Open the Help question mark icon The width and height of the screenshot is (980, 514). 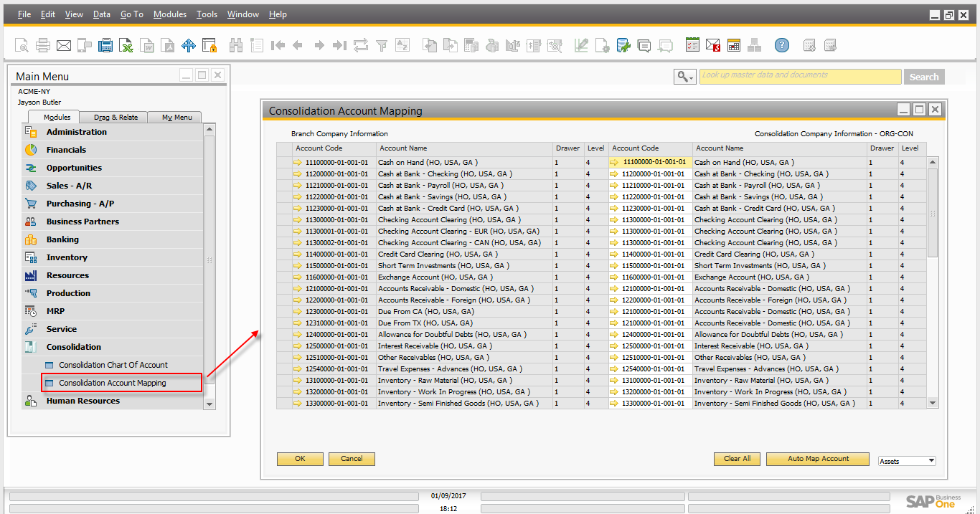(782, 45)
